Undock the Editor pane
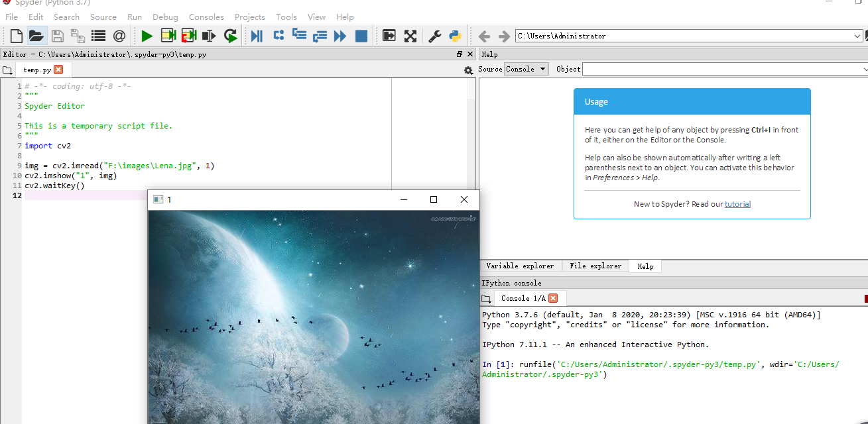Screen dimensions: 868x424 pyautogui.click(x=460, y=54)
